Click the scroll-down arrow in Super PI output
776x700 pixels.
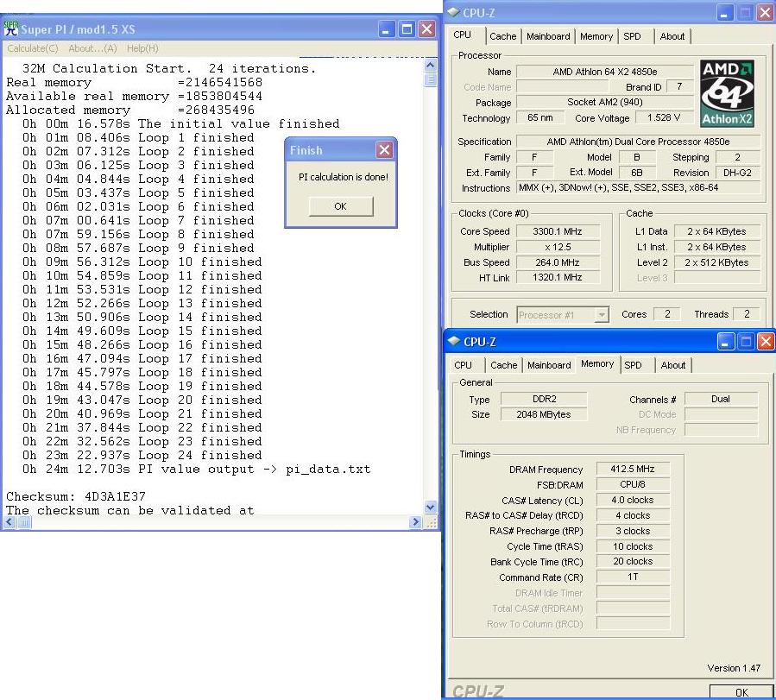point(431,507)
